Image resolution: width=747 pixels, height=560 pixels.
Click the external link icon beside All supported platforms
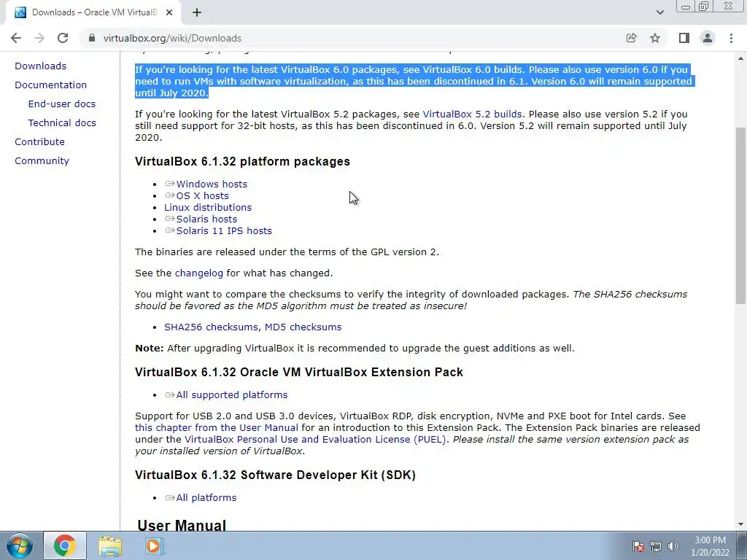(x=170, y=394)
